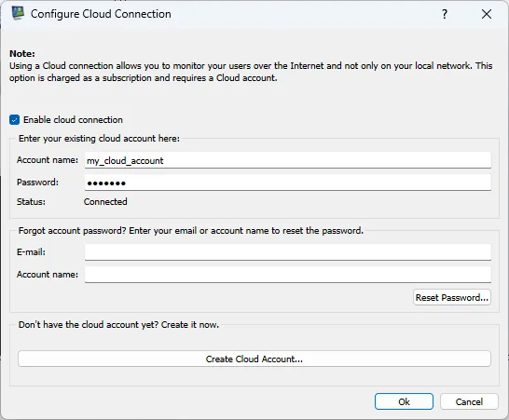Click the empty Account name reset field
This screenshot has width=509, height=420.
[288, 275]
